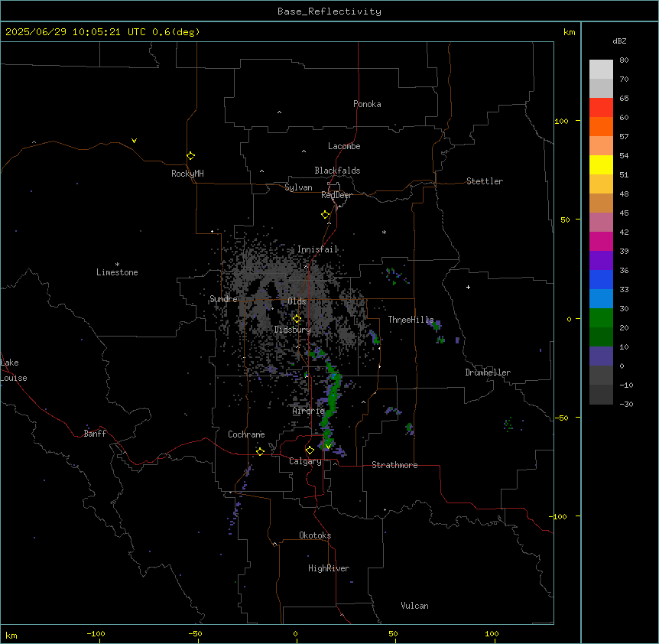Click the Banff label
659x644 pixels.
click(95, 434)
